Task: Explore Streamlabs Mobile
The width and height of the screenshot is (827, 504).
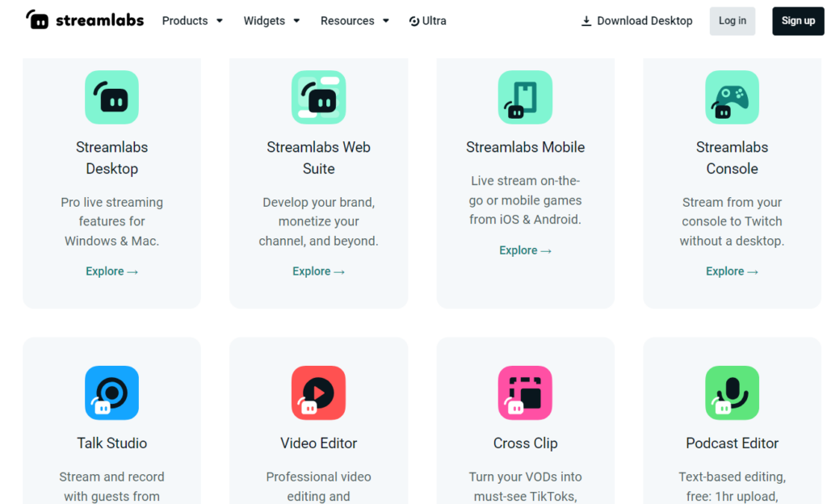Action: (525, 250)
